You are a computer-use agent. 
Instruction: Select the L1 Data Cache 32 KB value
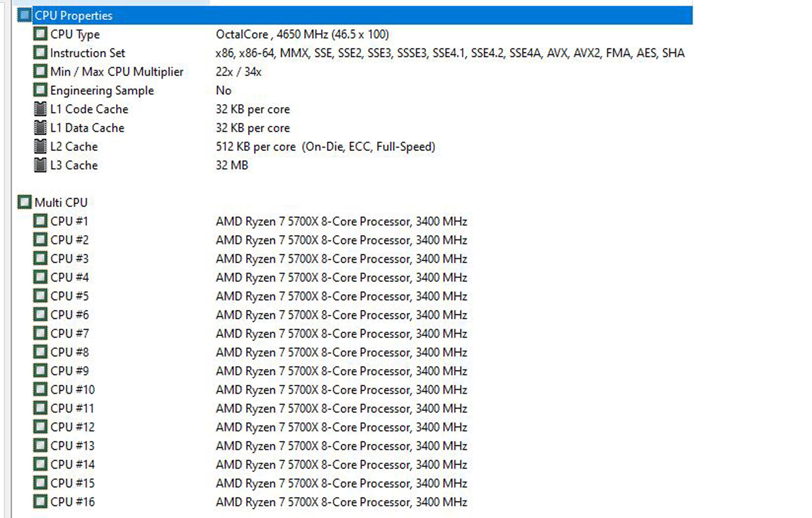(253, 128)
